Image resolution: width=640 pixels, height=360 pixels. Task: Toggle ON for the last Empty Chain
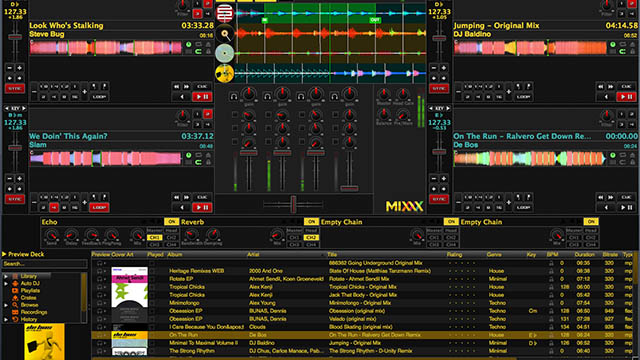click(x=591, y=222)
